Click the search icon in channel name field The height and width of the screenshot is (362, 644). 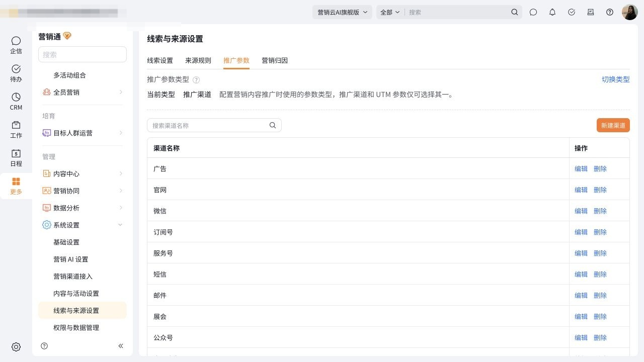pos(273,125)
